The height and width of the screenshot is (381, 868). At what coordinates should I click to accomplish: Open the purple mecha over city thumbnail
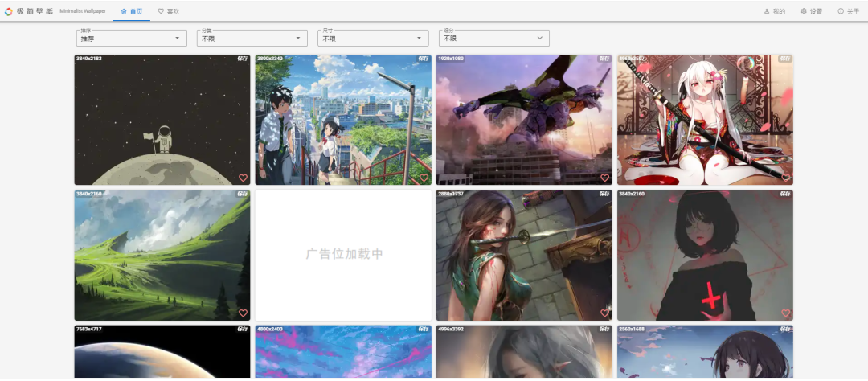(524, 120)
